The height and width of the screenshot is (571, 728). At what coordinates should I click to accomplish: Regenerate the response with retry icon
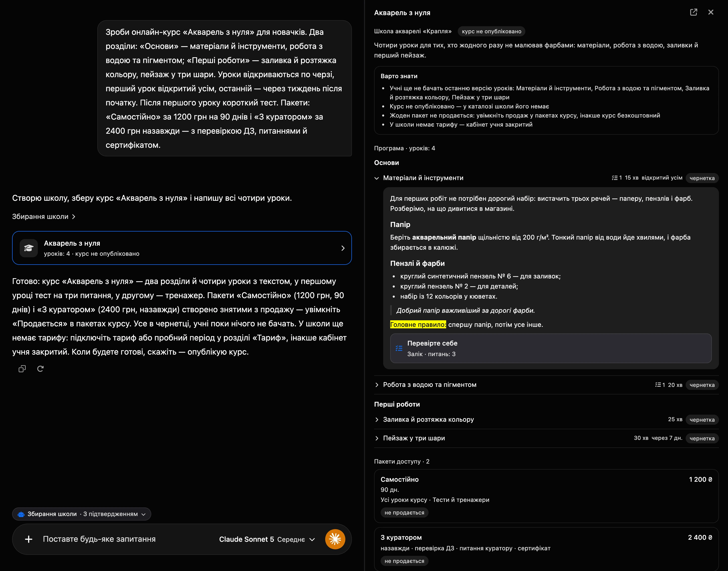(x=40, y=369)
